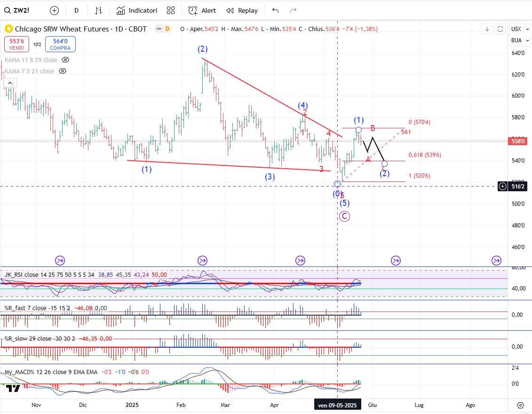
Task: Open the BUA unit dropdown
Action: coord(520,40)
